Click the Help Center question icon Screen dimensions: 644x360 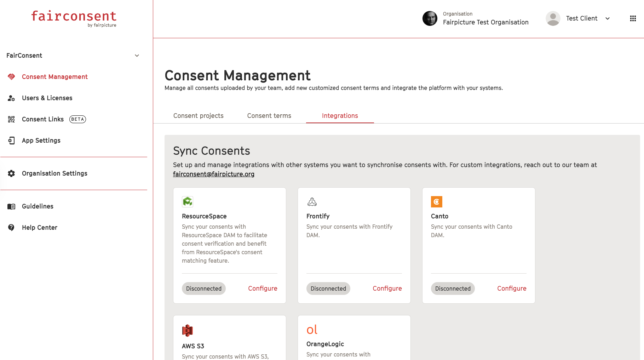click(x=11, y=228)
